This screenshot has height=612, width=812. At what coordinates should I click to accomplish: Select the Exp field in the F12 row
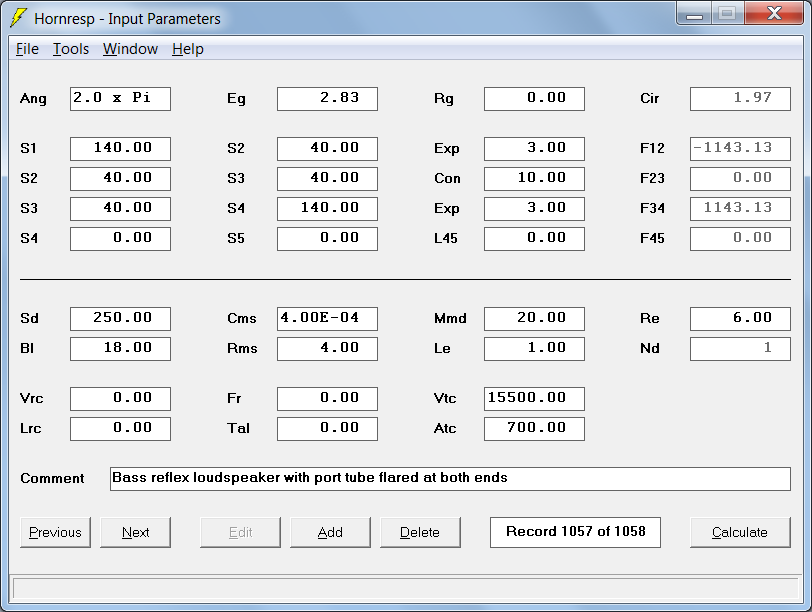tap(534, 149)
